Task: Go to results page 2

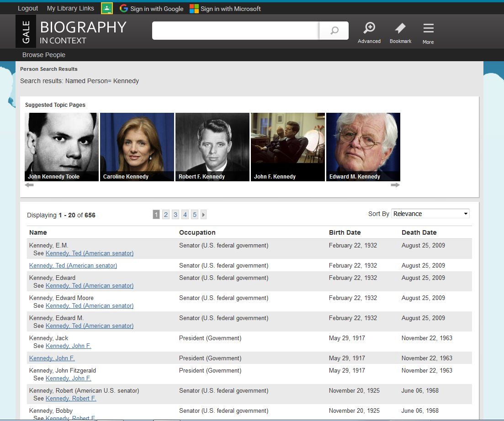Action: (166, 215)
